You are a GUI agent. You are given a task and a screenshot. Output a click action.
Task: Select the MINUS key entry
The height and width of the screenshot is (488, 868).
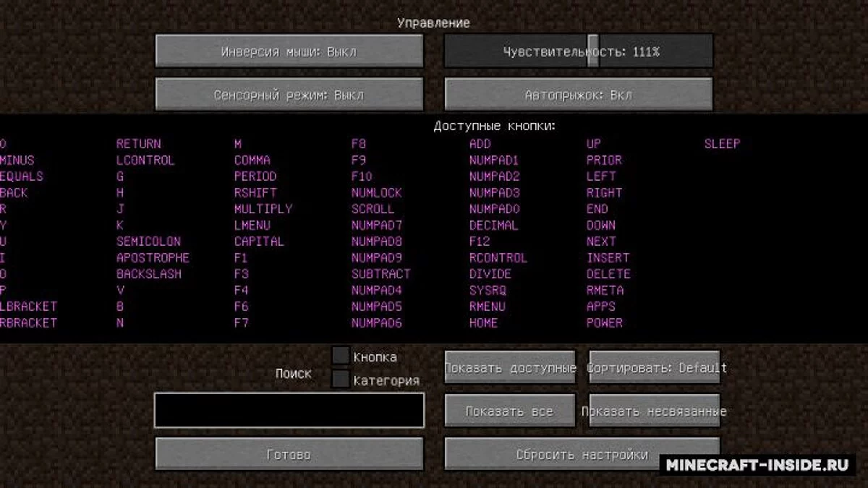click(17, 160)
